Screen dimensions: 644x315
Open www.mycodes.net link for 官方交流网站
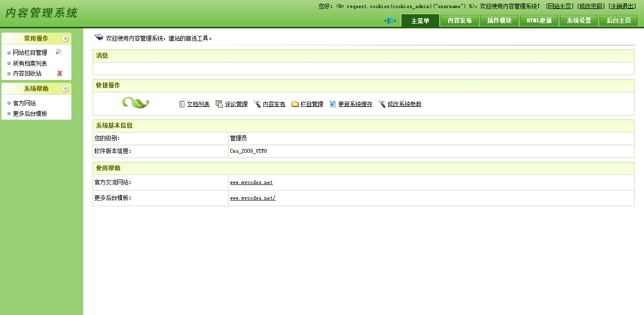coord(251,183)
